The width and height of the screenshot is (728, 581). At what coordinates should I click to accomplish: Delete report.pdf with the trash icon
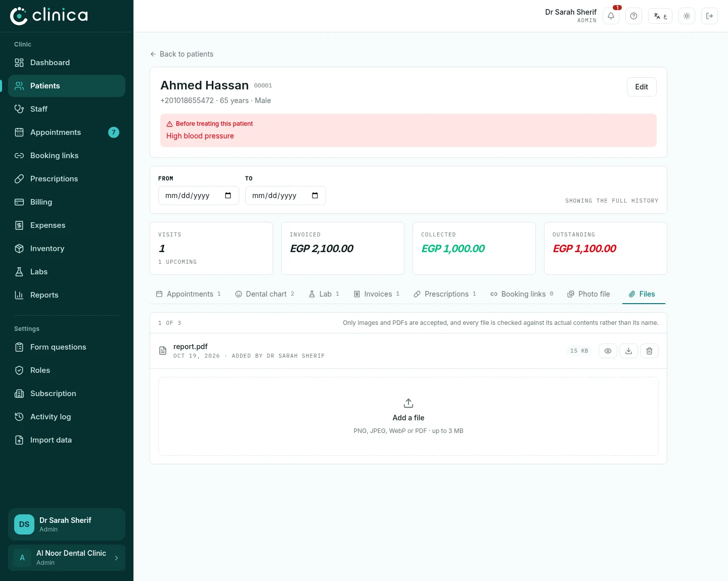[649, 351]
